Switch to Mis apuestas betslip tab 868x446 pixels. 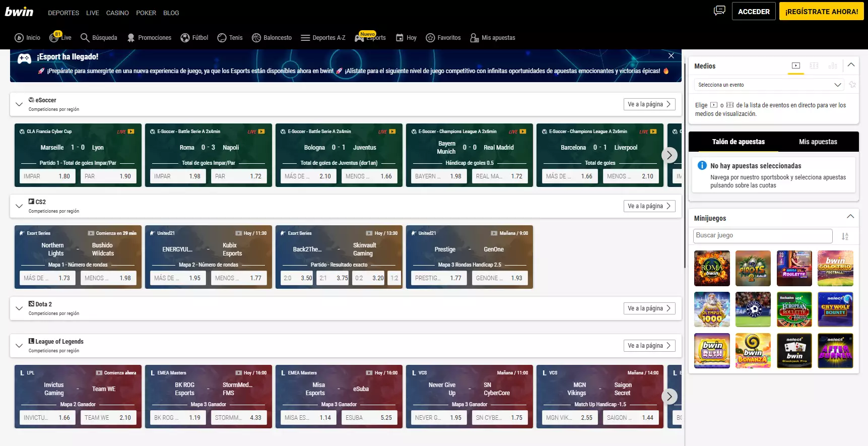(x=818, y=142)
